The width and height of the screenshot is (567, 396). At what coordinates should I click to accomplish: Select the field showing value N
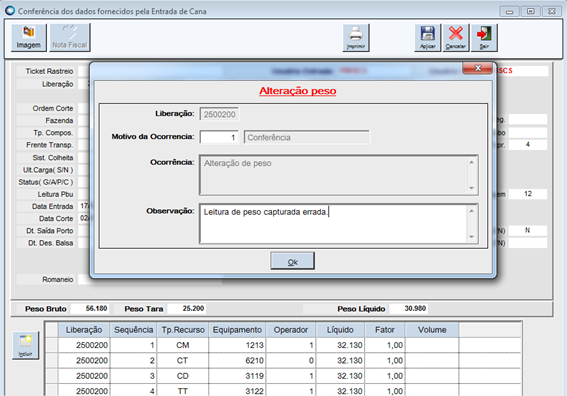coord(528,230)
